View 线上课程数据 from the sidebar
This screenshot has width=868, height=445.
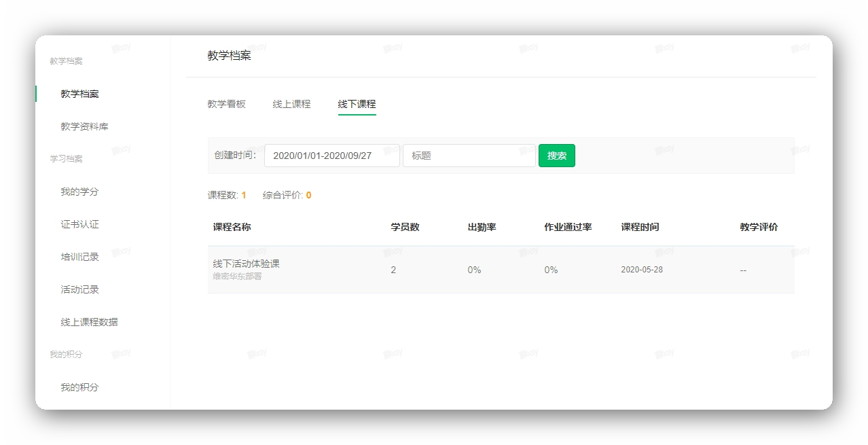(88, 321)
